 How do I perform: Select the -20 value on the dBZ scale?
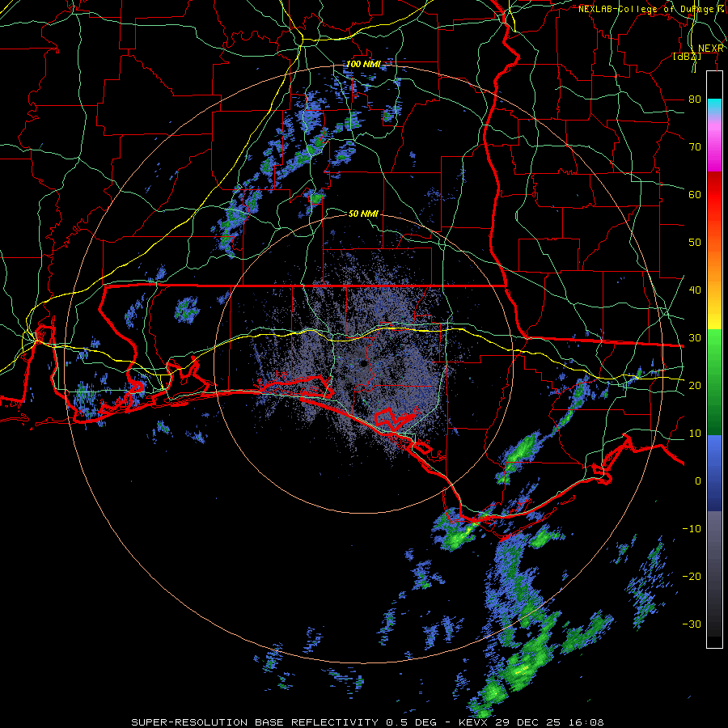coord(692,576)
